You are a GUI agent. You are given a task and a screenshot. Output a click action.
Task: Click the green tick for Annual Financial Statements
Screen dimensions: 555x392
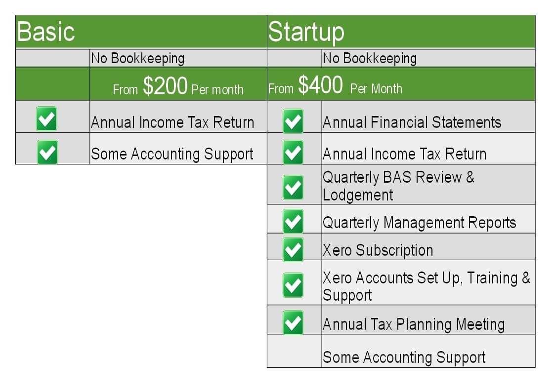click(x=293, y=121)
